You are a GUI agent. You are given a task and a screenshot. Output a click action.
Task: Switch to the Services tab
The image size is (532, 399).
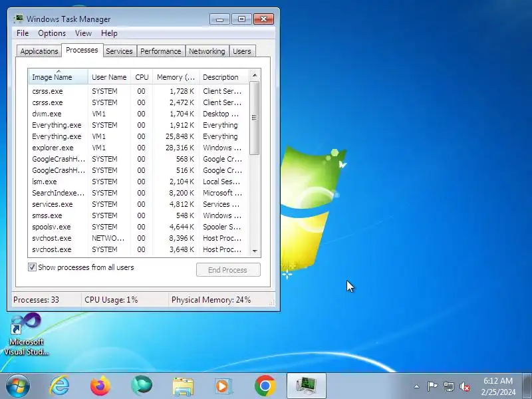point(120,51)
